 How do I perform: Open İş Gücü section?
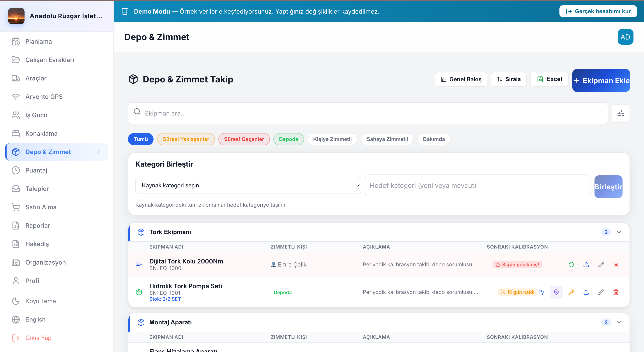coord(57,115)
